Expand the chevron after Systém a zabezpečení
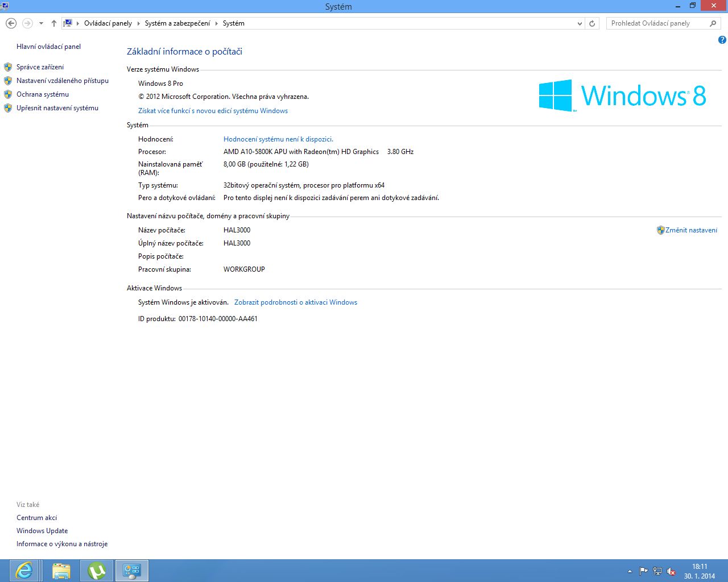 pos(217,23)
